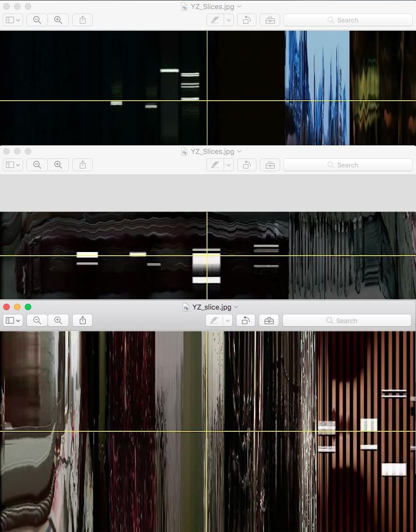The image size is (416, 532).
Task: Maximize the YZ_slice.jpg window
Action: click(28, 307)
